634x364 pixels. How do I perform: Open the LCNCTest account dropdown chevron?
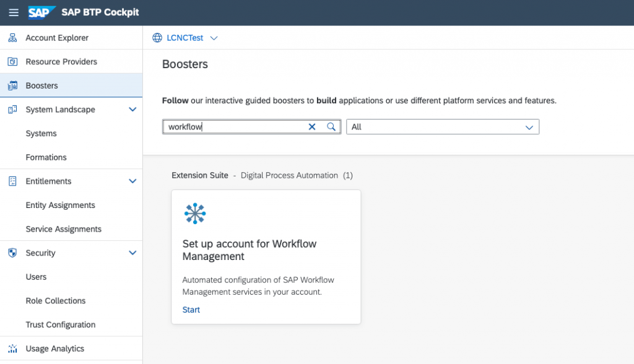click(x=214, y=38)
